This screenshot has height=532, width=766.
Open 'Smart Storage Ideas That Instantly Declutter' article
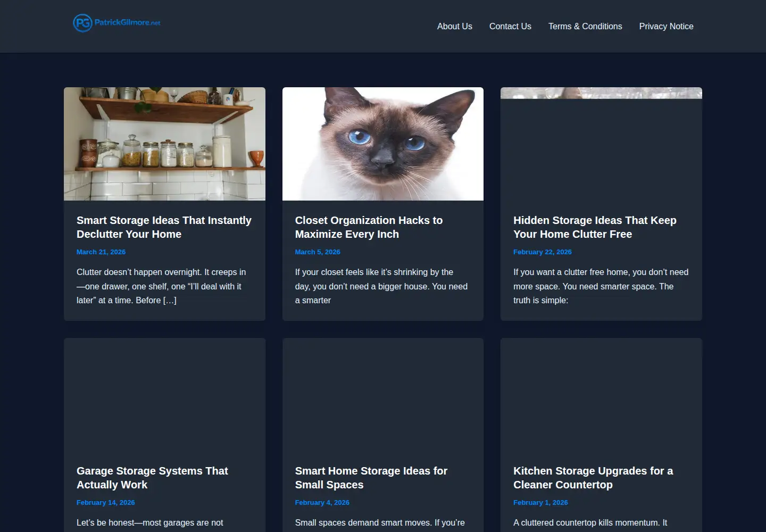(x=164, y=227)
